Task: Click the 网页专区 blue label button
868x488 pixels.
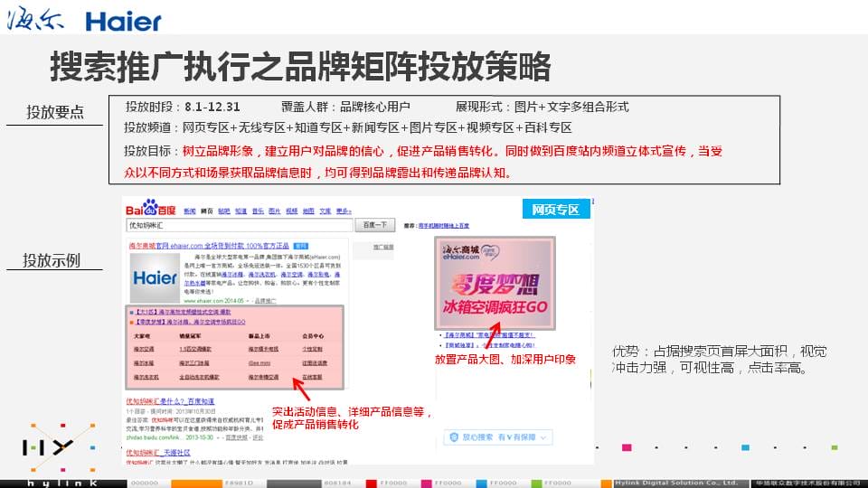Action: click(556, 209)
